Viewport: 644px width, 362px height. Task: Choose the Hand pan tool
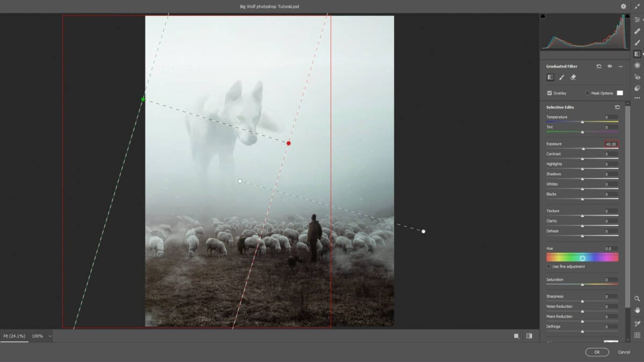click(637, 310)
